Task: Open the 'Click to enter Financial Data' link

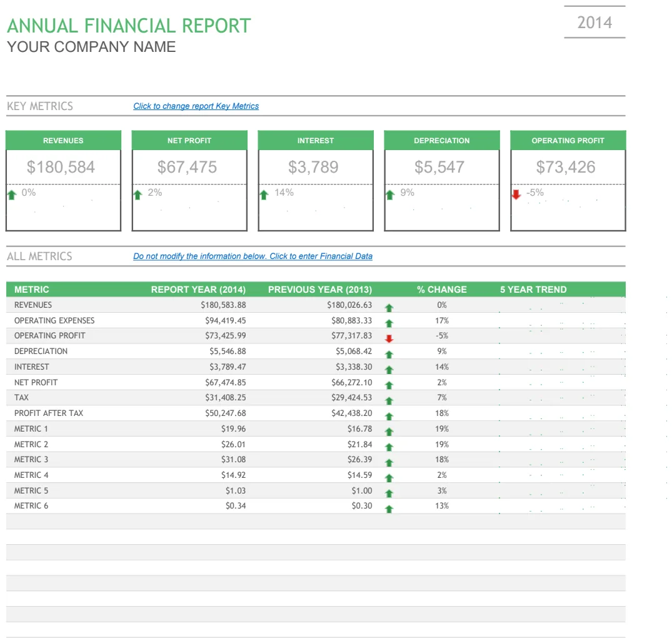Action: (321, 256)
